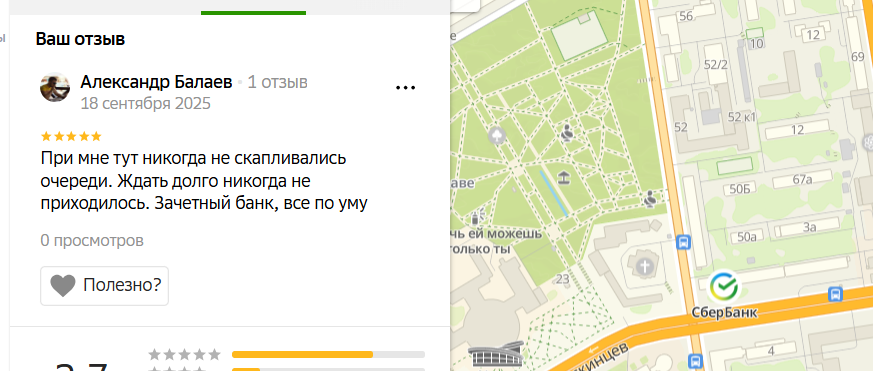
Task: Select the review text about очереди
Action: (x=204, y=181)
